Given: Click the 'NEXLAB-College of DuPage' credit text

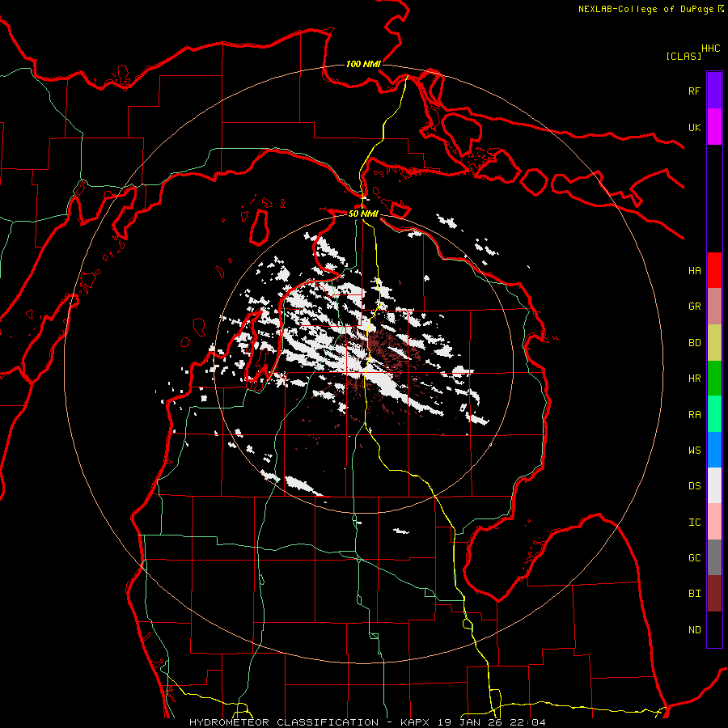Looking at the screenshot, I should pos(645,9).
